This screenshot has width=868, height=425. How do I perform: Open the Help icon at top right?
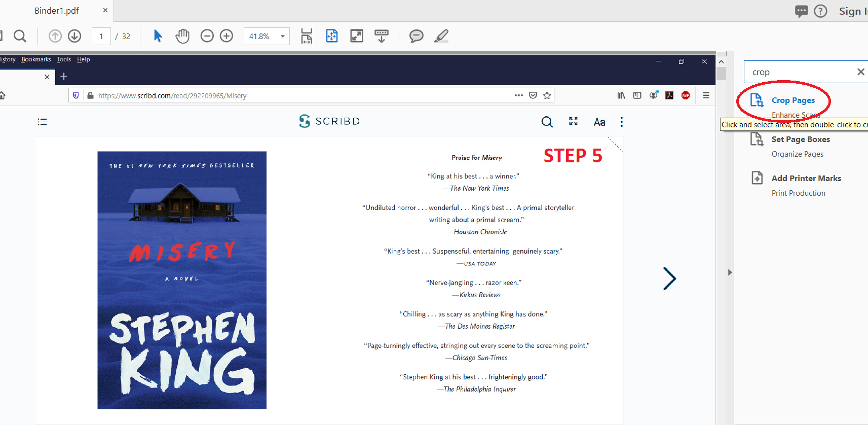tap(820, 11)
